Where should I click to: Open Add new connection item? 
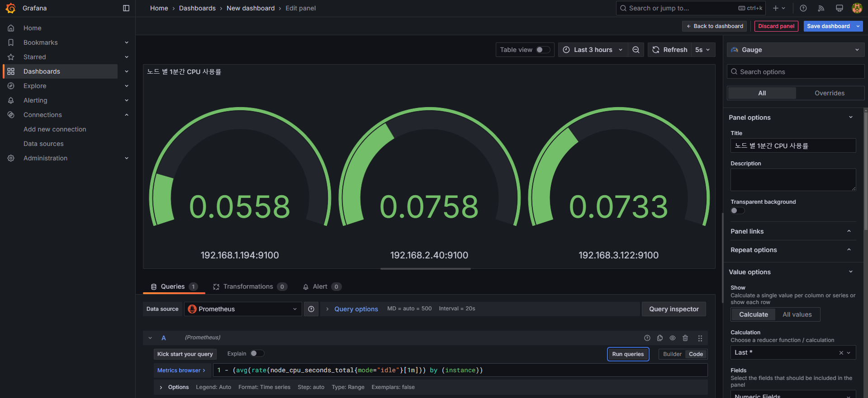pyautogui.click(x=55, y=129)
